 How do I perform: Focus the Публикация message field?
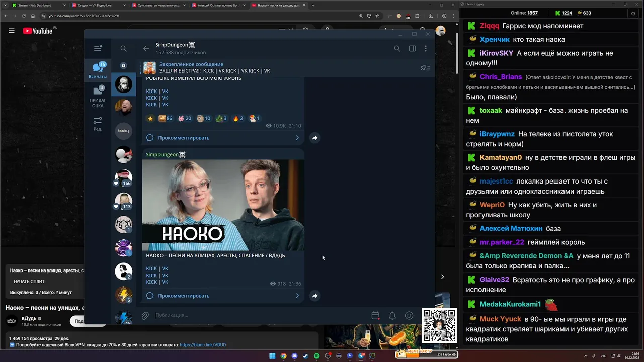click(x=259, y=315)
